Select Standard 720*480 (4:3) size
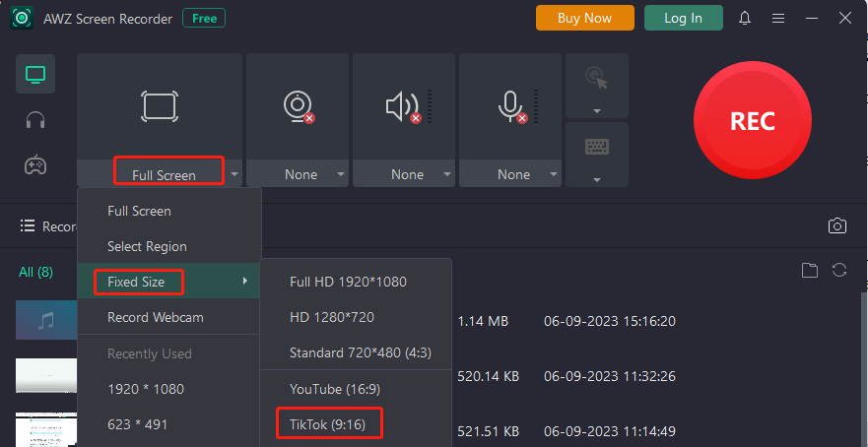 click(x=356, y=352)
